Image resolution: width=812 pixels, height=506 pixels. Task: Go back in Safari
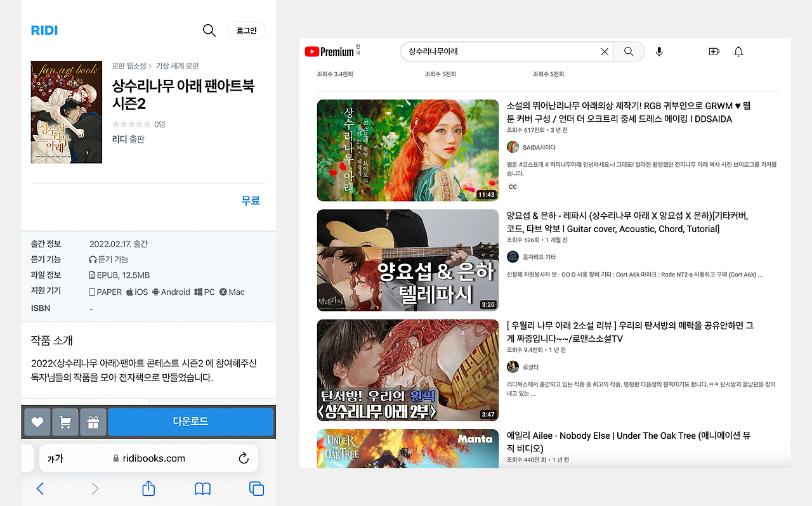40,488
